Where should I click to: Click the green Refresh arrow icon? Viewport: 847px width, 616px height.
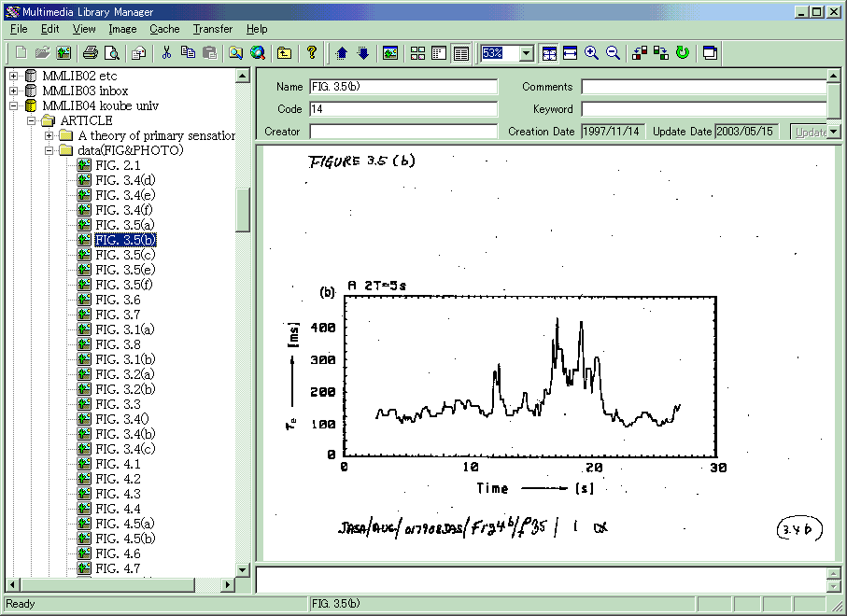coord(683,52)
